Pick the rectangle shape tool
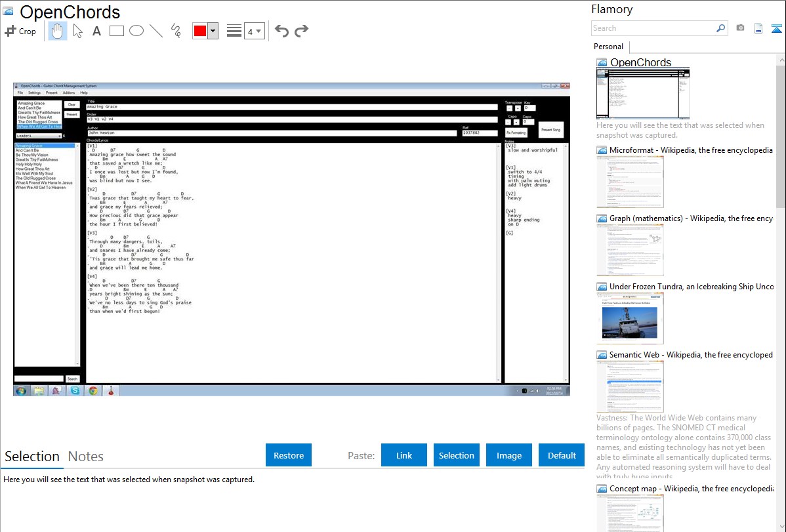Viewport: 786px width, 532px height. [x=116, y=31]
